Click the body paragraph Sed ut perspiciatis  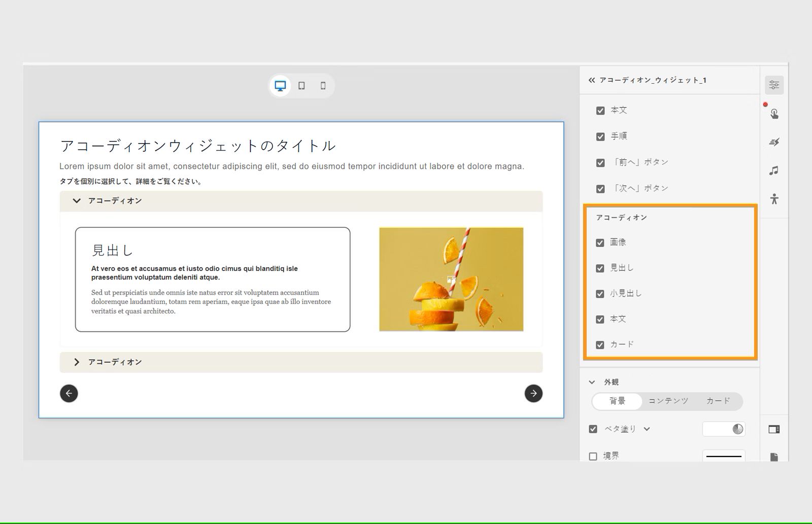(211, 302)
